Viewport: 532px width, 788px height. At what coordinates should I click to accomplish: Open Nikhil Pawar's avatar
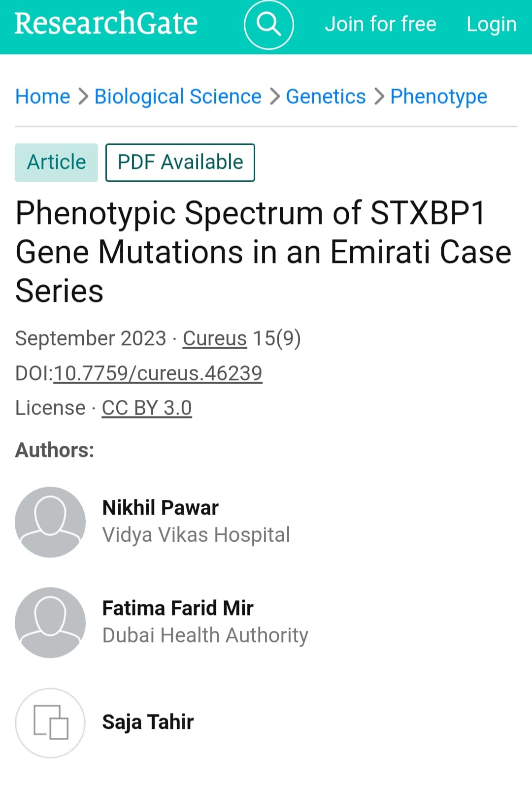pos(50,522)
